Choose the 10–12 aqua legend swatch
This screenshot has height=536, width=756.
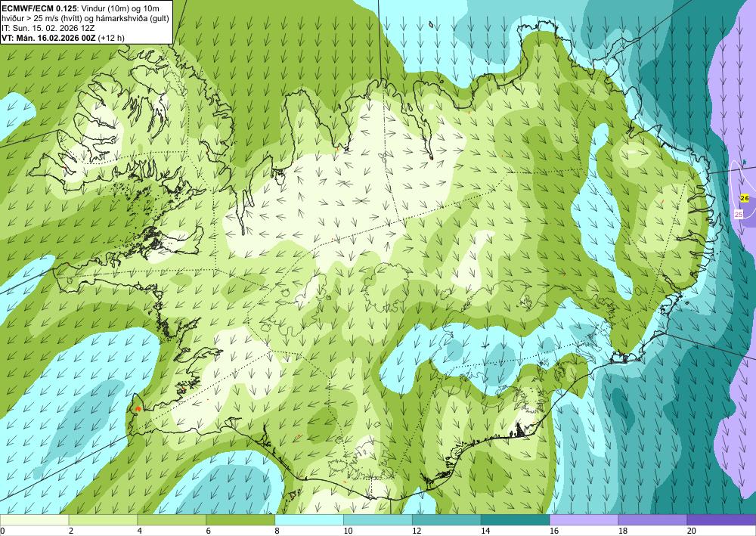pyautogui.click(x=377, y=520)
